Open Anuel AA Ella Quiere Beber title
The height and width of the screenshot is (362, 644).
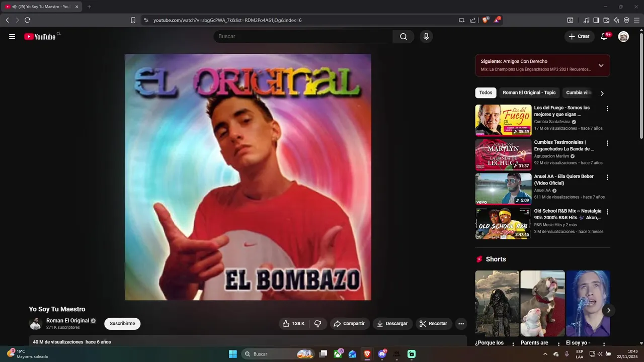tap(563, 179)
